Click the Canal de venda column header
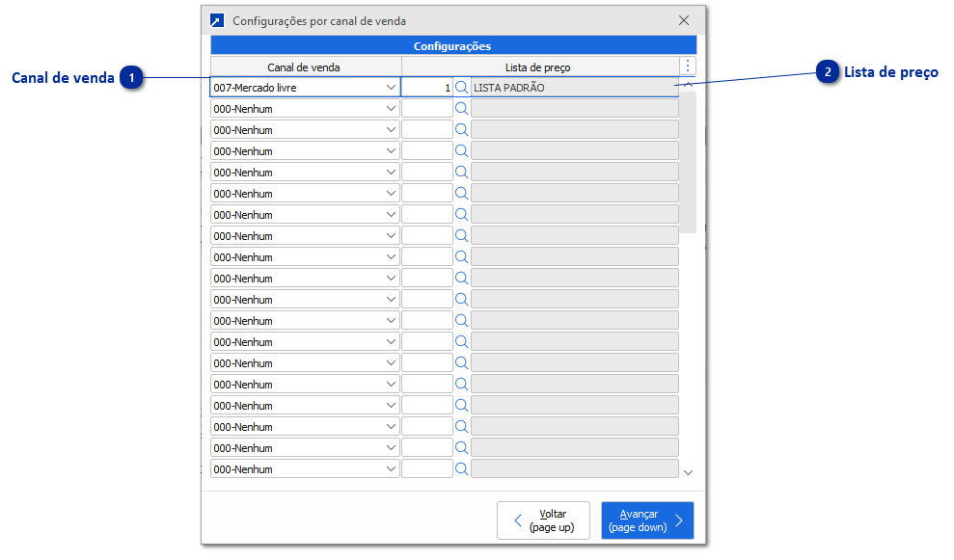954x560 pixels. pos(304,67)
